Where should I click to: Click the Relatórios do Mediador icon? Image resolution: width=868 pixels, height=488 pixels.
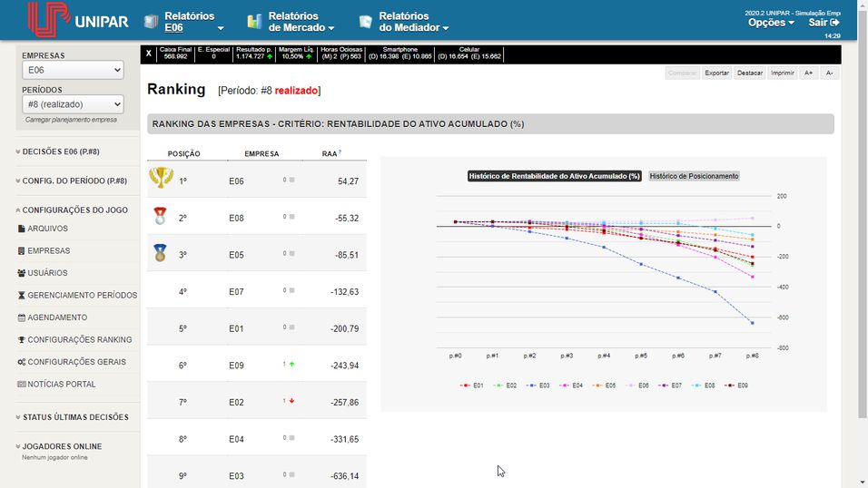click(x=365, y=22)
